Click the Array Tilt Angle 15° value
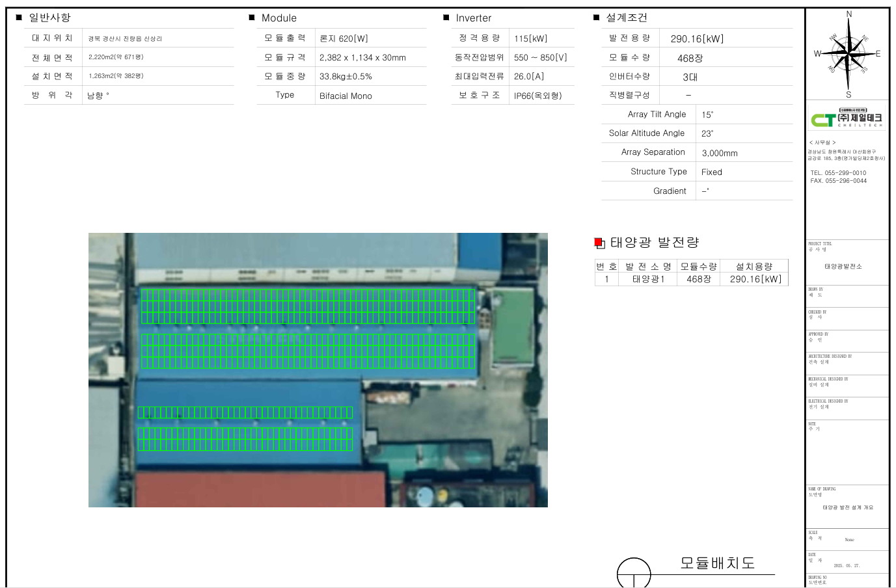This screenshot has height=588, width=896. pos(707,114)
